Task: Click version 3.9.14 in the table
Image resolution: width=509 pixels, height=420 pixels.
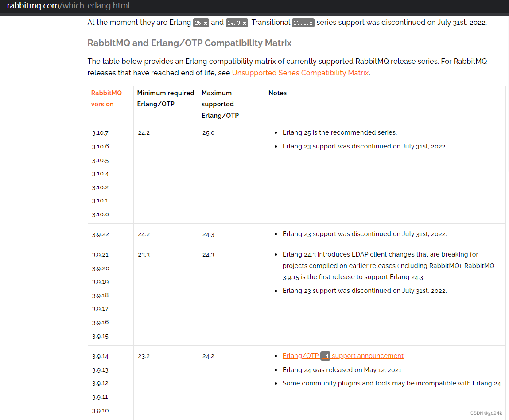Action: click(100, 356)
